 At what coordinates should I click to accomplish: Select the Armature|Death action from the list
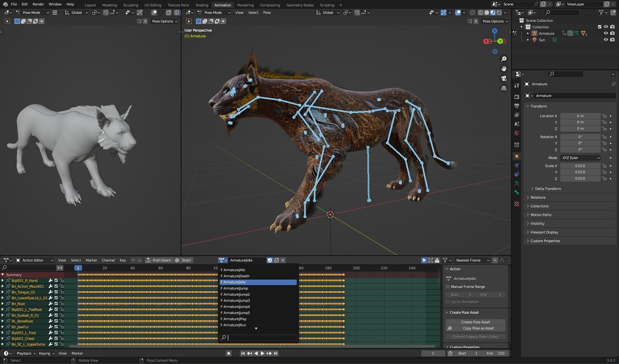click(x=258, y=276)
